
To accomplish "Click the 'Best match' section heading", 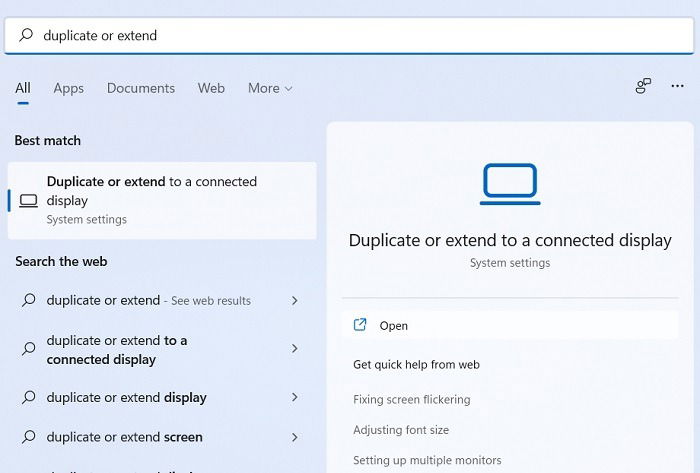I will pos(48,141).
